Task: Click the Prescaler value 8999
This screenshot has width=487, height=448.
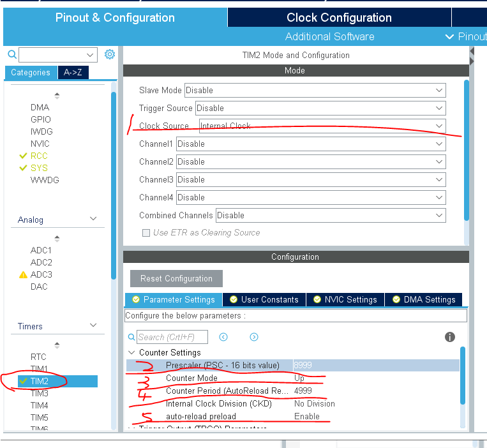Action: click(x=303, y=365)
